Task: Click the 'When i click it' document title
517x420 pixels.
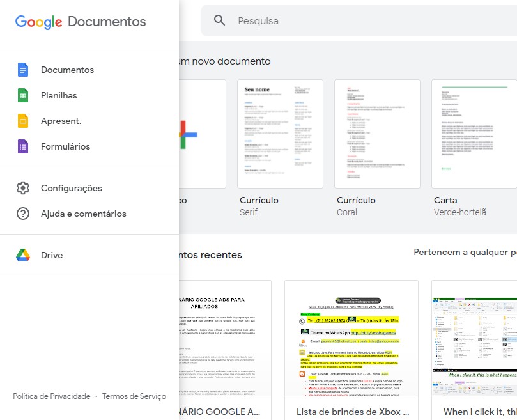Action: click(480, 412)
